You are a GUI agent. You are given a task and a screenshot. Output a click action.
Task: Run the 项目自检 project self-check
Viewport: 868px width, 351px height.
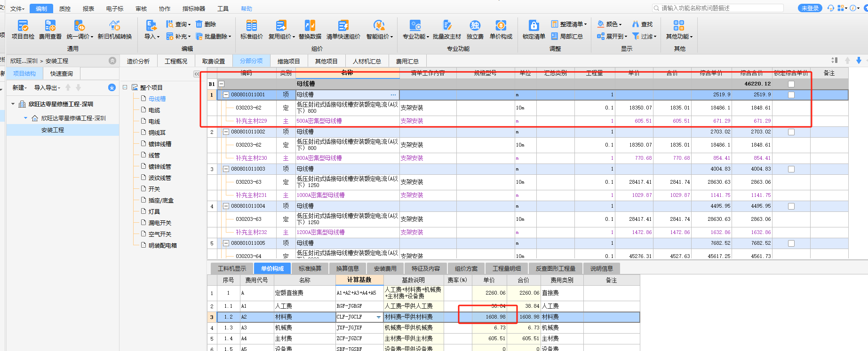click(23, 29)
